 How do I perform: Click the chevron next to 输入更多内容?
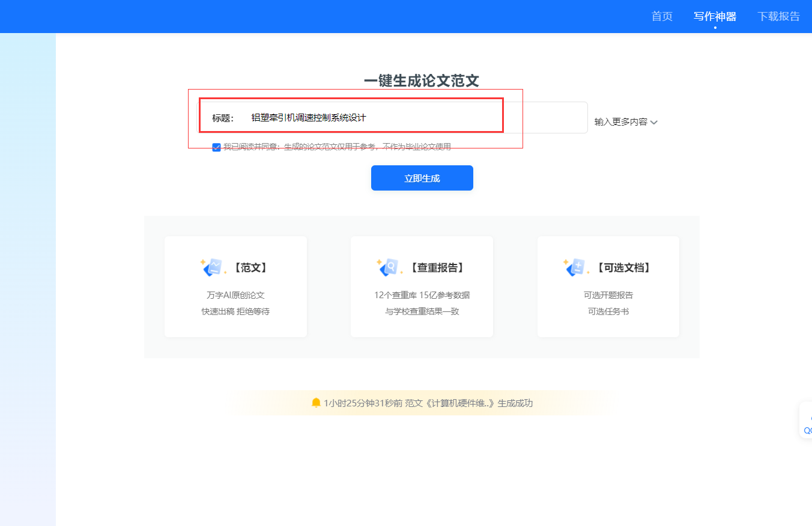click(x=653, y=123)
